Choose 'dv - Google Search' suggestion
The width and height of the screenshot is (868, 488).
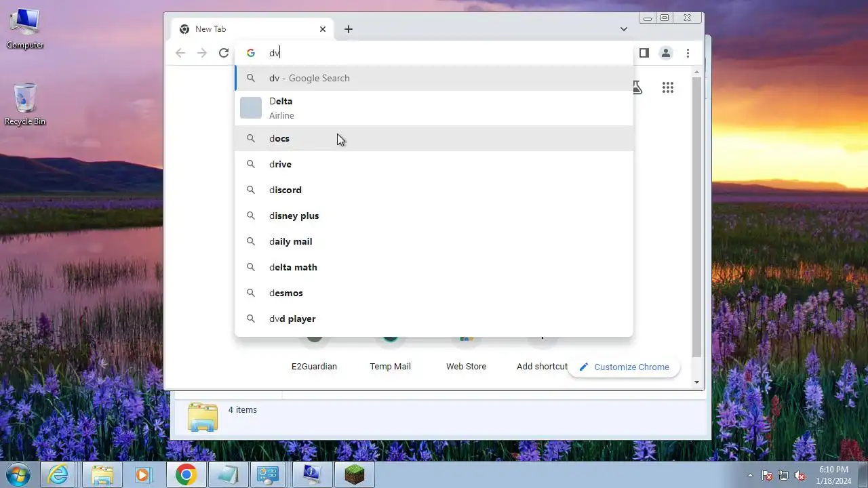(x=434, y=78)
